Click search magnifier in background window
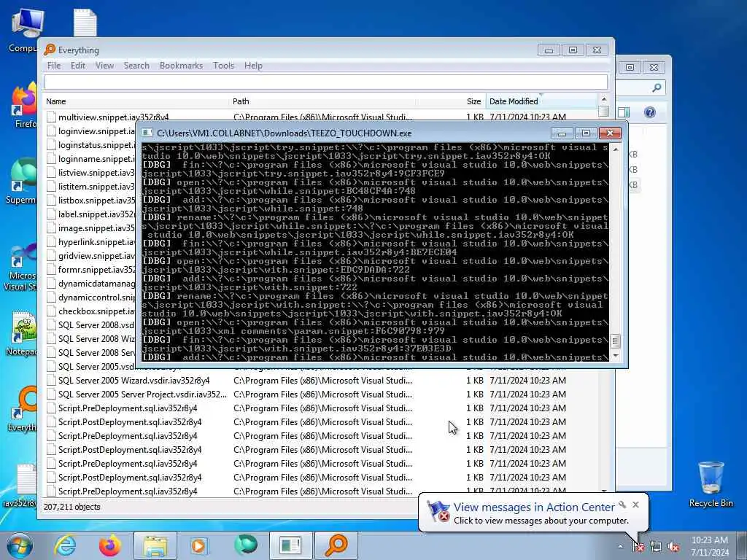 pos(657,87)
